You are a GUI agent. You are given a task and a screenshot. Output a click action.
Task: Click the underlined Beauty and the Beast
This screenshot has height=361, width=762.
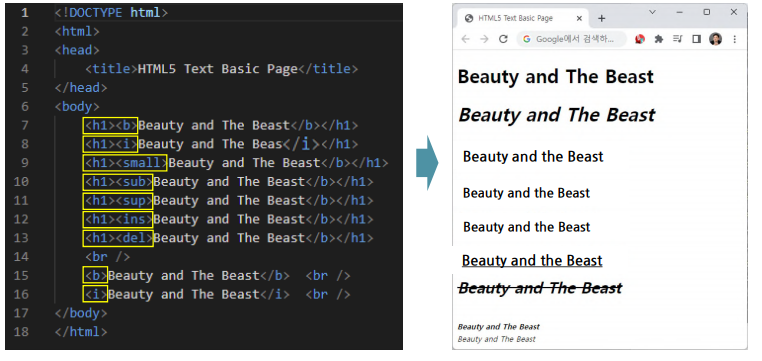[532, 261]
